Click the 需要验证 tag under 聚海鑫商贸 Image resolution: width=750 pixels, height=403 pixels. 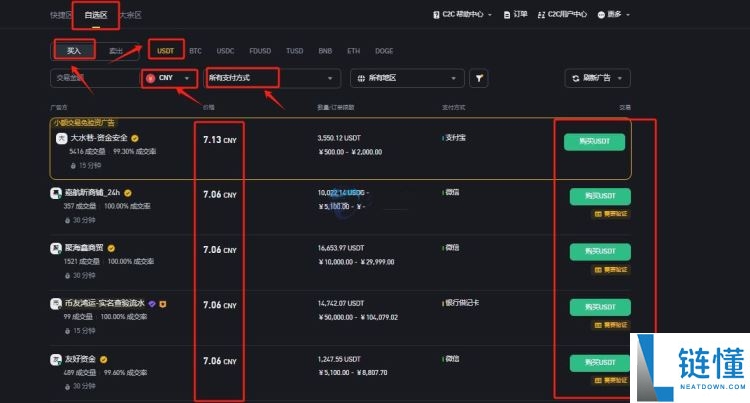pos(611,270)
